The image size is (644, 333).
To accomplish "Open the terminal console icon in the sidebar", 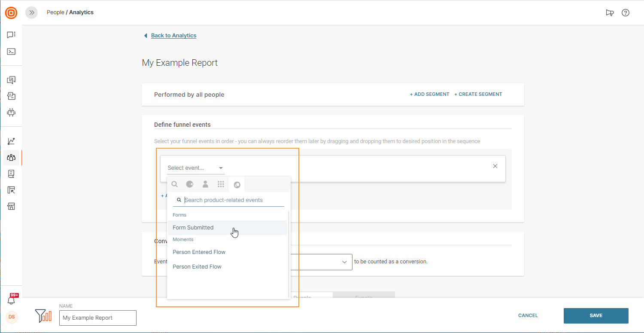I will pos(11,52).
